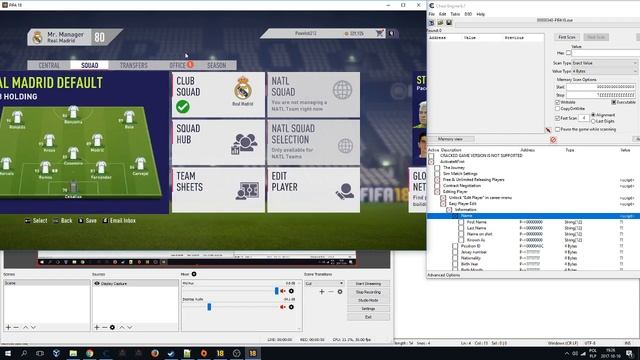Collapse the Editing Player node
Image resolution: width=640 pixels, height=360 pixels.
tap(437, 192)
